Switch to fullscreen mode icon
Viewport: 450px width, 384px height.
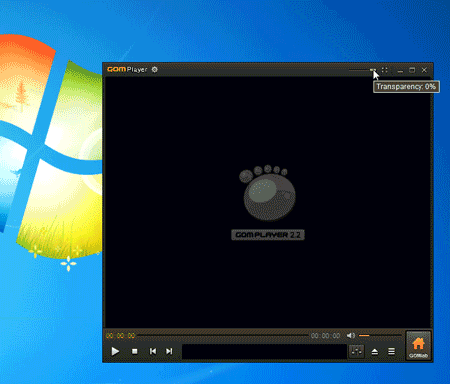click(x=385, y=70)
